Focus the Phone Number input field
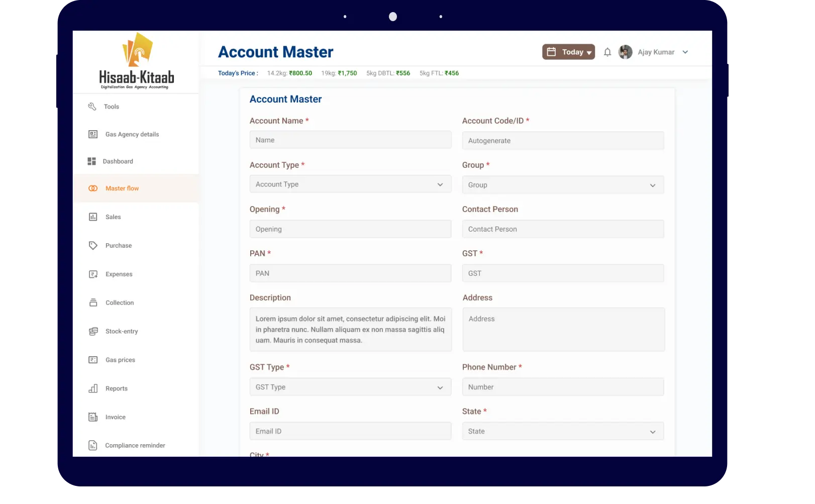815x504 pixels. [x=563, y=387]
